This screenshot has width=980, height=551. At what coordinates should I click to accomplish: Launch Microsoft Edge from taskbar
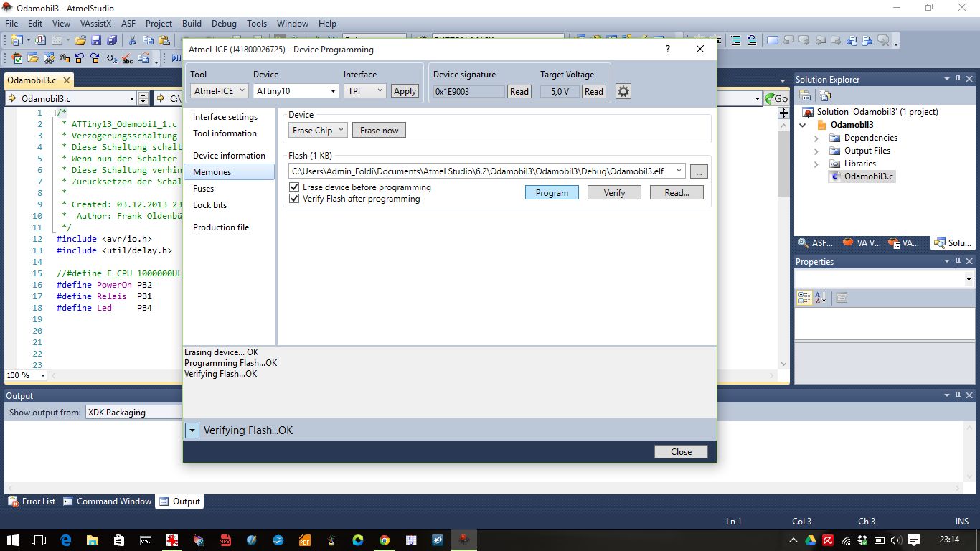(x=66, y=540)
